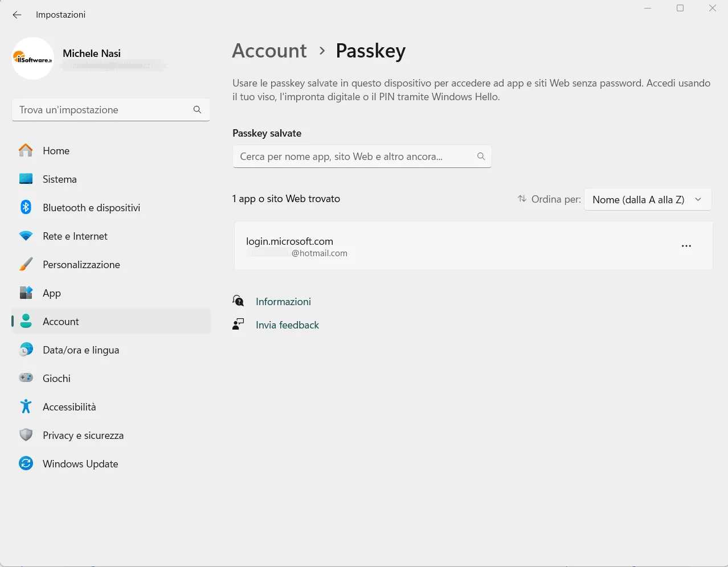This screenshot has height=567, width=728.
Task: Open the Rete e Internet section
Action: click(74, 236)
